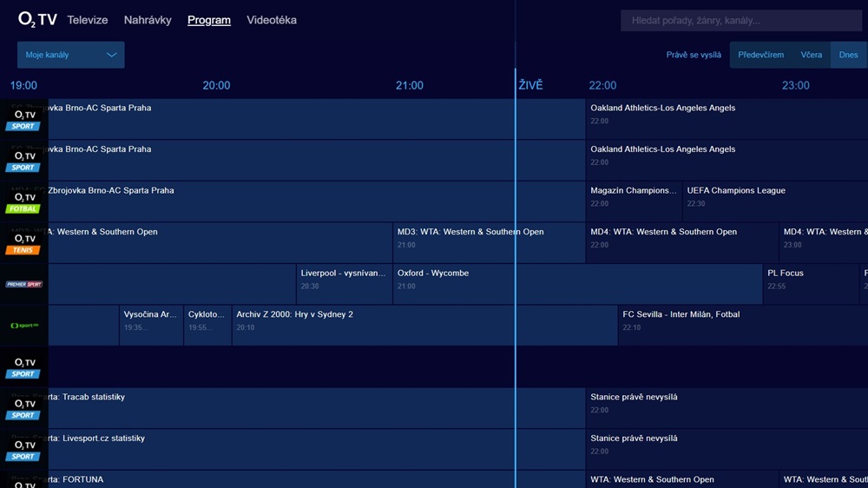Select the Sport 5 channel icon
868x488 pixels.
pyautogui.click(x=23, y=326)
